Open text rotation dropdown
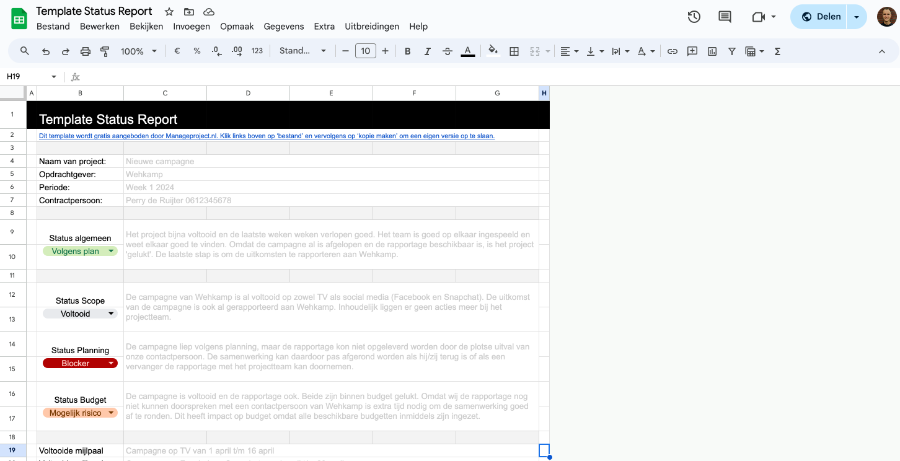The width and height of the screenshot is (900, 461). click(646, 51)
